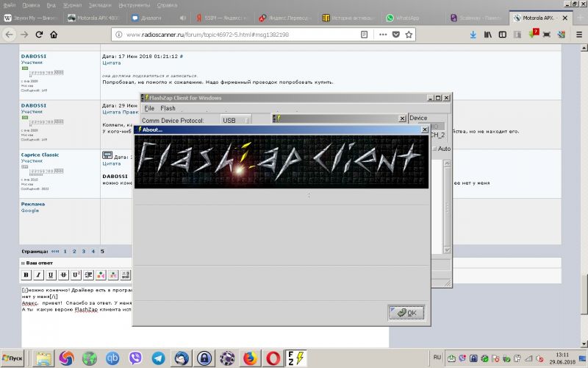588x368 pixels.
Task: Go to forum page 4
Action: [93, 252]
